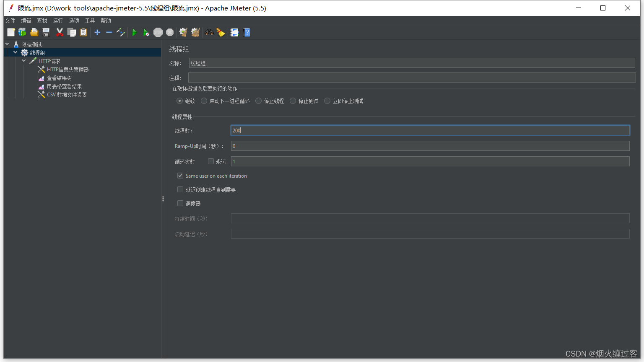Click the HTTP信息头管理器 tools icon
Image resolution: width=644 pixels, height=362 pixels.
41,70
